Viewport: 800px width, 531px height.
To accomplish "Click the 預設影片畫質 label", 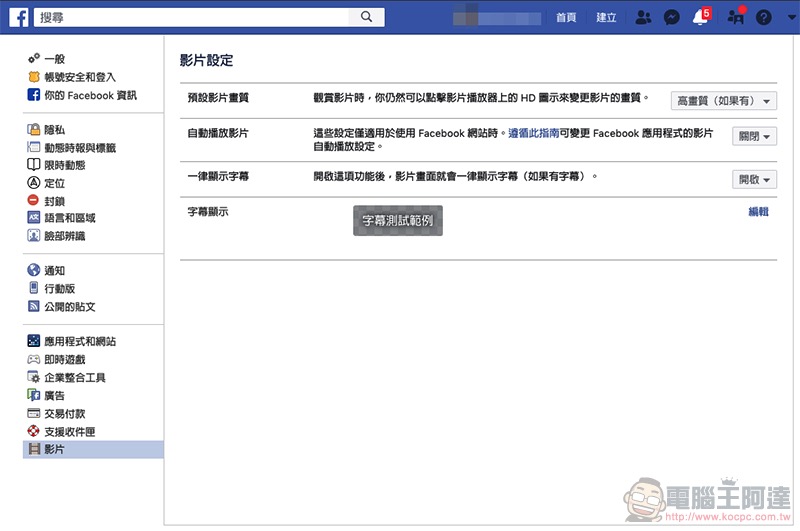I will tap(218, 97).
